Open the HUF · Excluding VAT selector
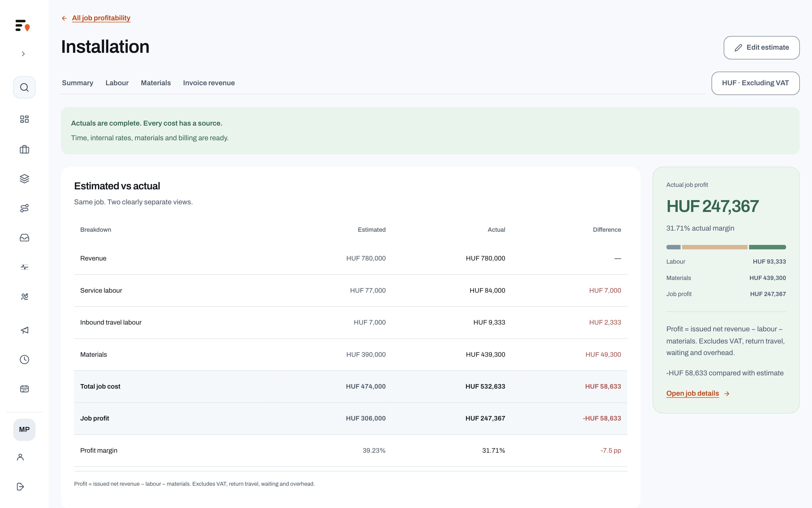The image size is (812, 508). pyautogui.click(x=755, y=83)
